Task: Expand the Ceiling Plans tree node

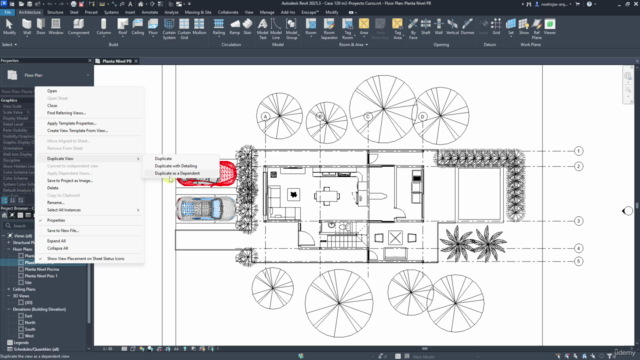Action: pos(9,289)
